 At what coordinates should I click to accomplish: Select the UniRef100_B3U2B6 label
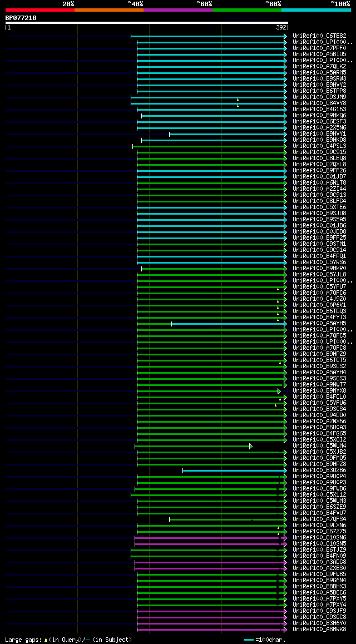[319, 470]
